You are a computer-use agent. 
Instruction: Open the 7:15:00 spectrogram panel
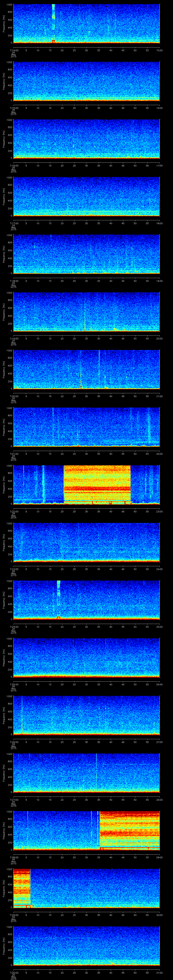[86, 81]
